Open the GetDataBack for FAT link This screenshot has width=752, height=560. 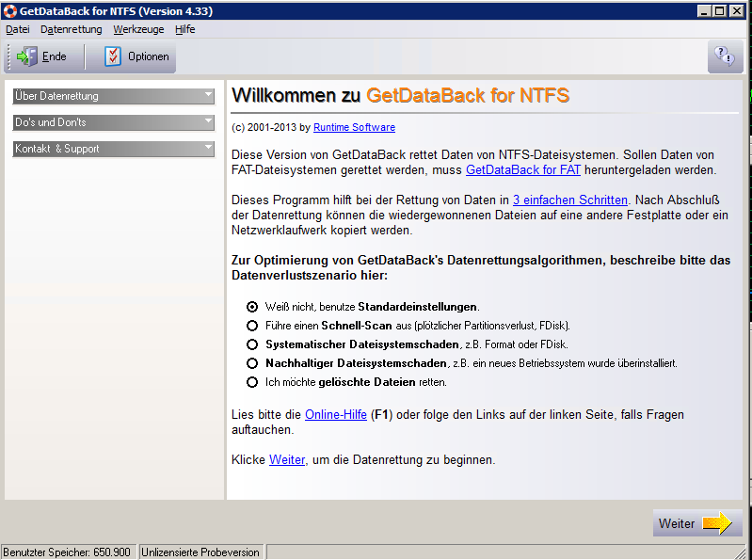point(523,169)
